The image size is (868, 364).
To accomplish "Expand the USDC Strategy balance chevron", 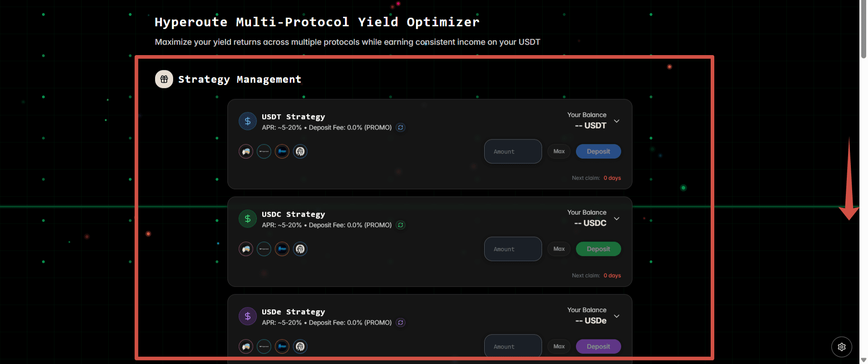I will pos(617,219).
